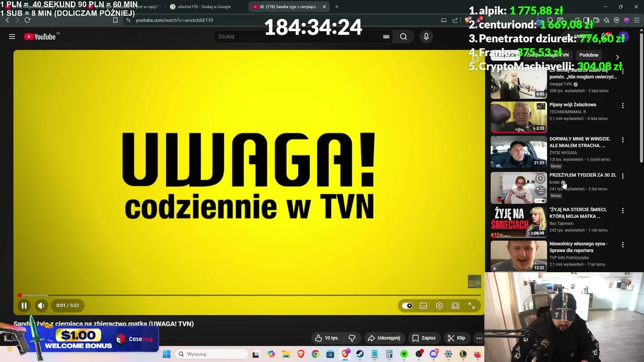Click the Udostępnij share button
Viewport: 644px width, 362px height.
pyautogui.click(x=384, y=338)
